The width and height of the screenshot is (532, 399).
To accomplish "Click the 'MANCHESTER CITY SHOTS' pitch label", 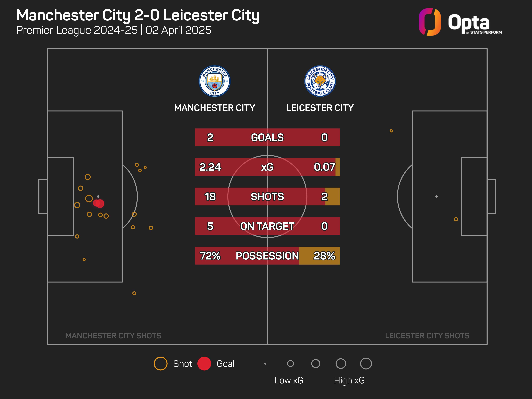I will [x=113, y=336].
